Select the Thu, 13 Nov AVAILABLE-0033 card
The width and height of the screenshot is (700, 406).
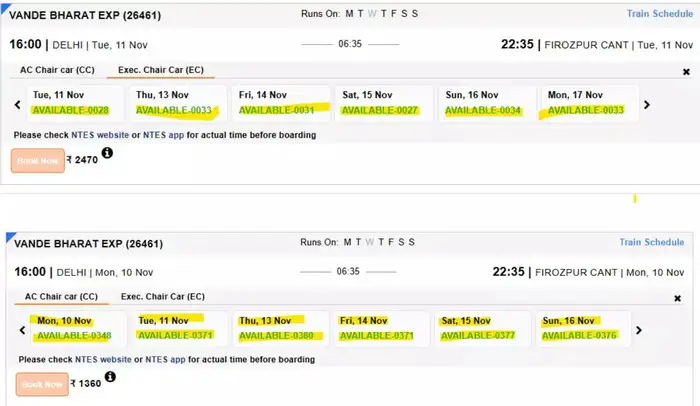point(178,103)
